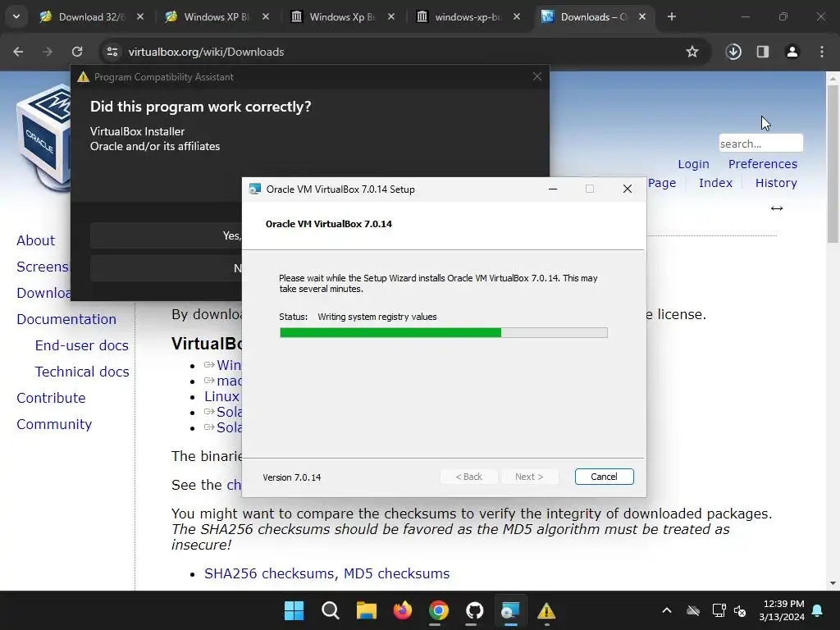Close the Program Compatibility Assistant dialog
This screenshot has width=840, height=630.
tap(537, 76)
